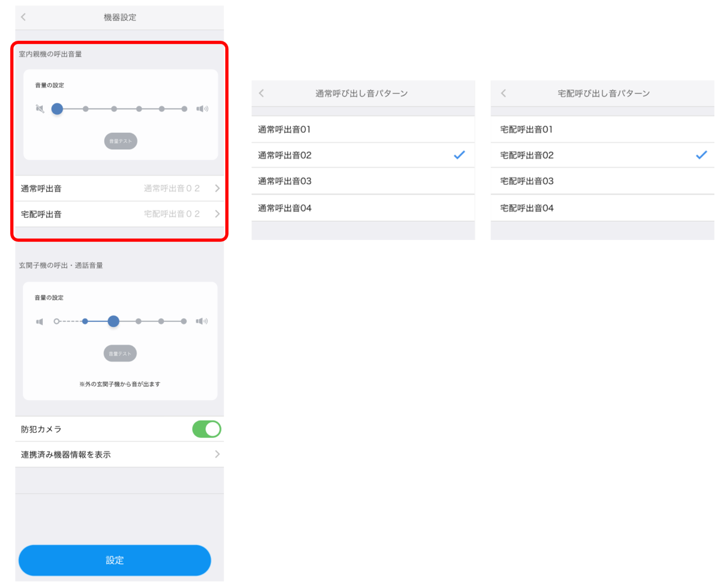Go back from 通常呼び出し音パターン screen

261,93
